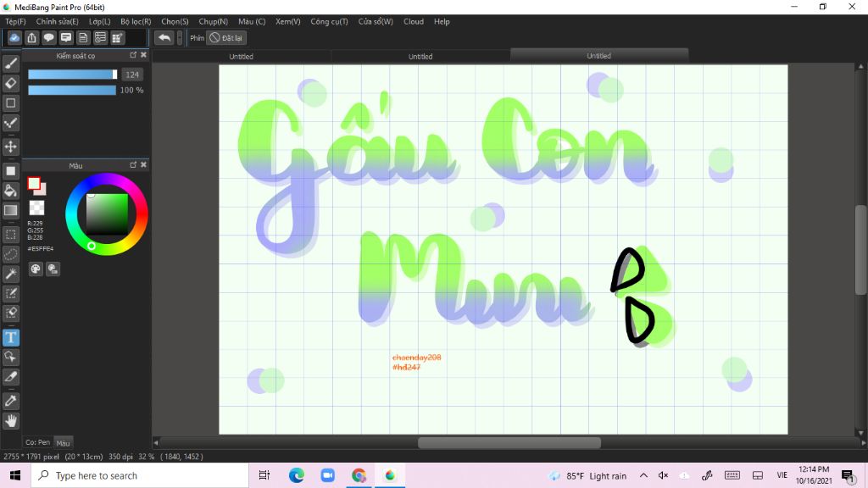
Task: Click the list-with-clock toolbar icon
Action: tap(100, 37)
